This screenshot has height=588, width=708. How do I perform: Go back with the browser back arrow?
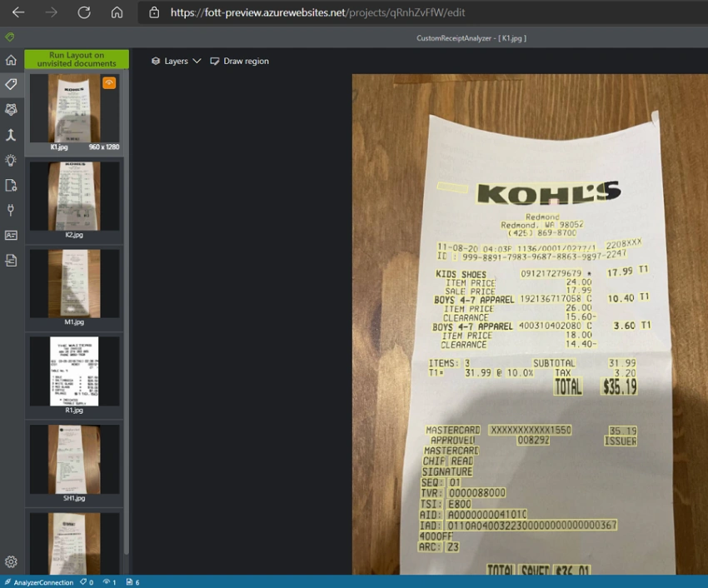click(x=18, y=12)
